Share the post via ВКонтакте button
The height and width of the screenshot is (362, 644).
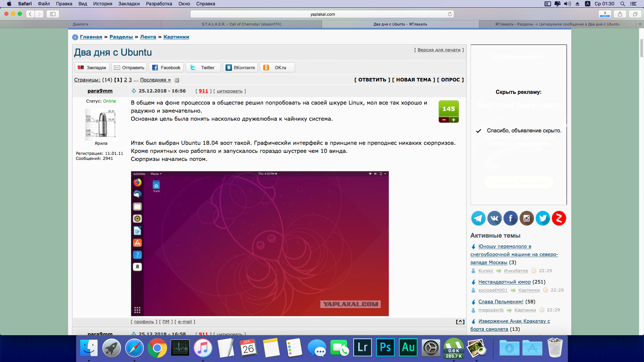tap(240, 67)
